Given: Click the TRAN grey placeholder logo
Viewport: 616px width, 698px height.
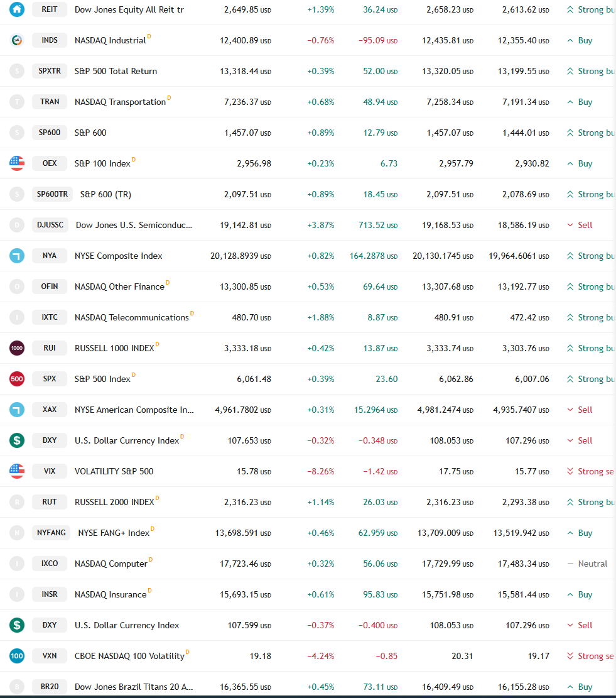Looking at the screenshot, I should pyautogui.click(x=17, y=102).
